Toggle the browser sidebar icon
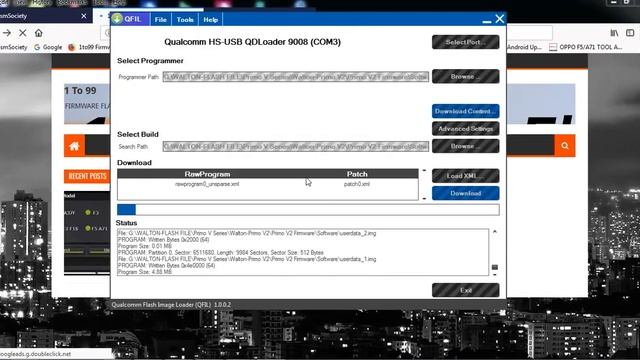This screenshot has height=360, width=640. pyautogui.click(x=630, y=33)
